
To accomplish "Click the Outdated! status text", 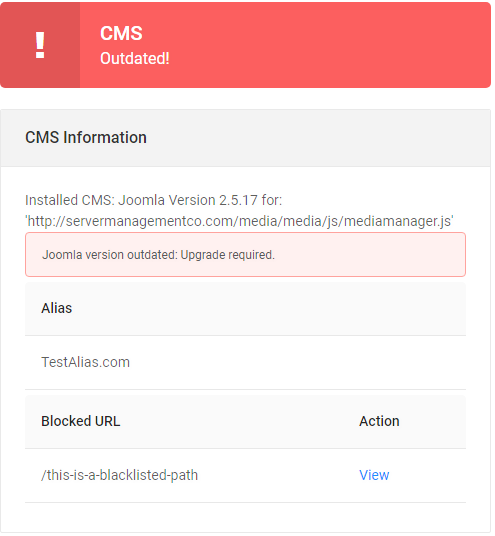I will point(135,58).
